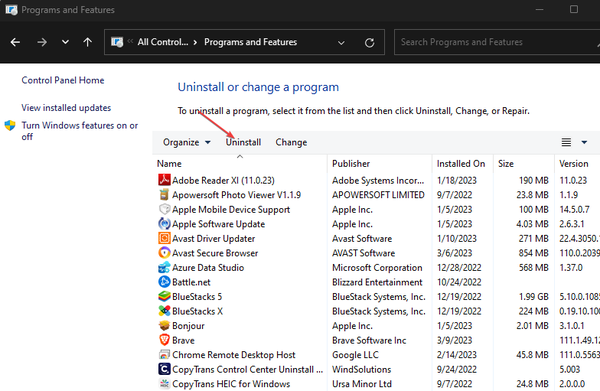Click the Azure Data Studio icon

coord(164,267)
